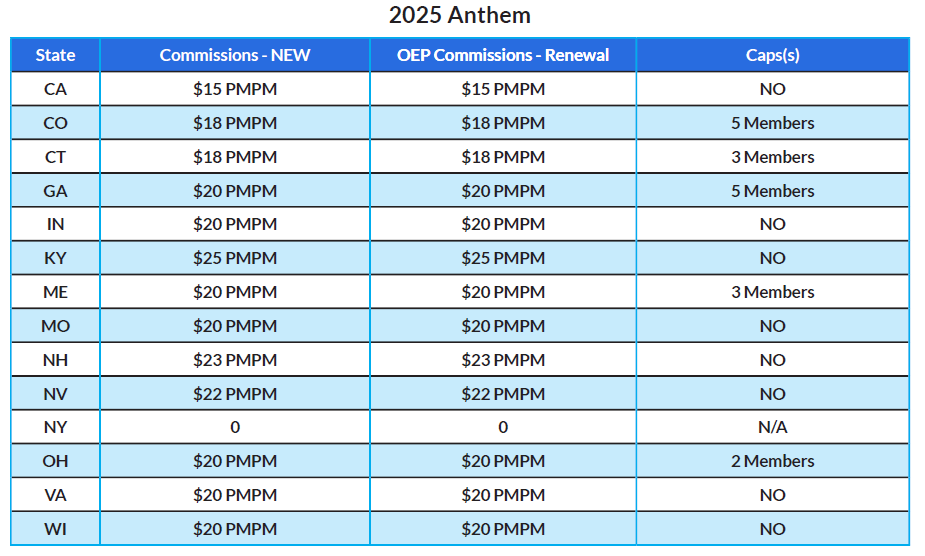The image size is (925, 556).
Task: Click the N/A caps cell
Action: [772, 427]
